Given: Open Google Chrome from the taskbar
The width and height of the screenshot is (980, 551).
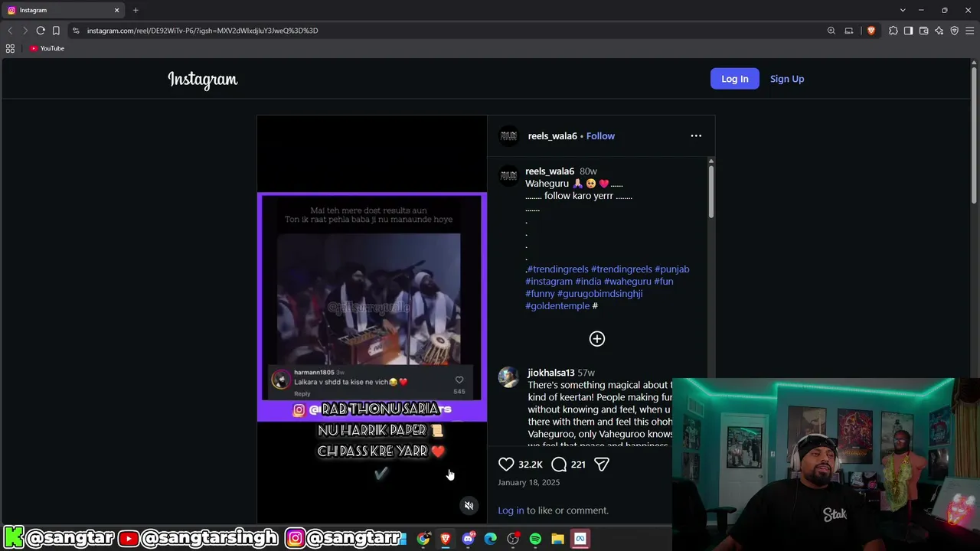Looking at the screenshot, I should pyautogui.click(x=423, y=539).
